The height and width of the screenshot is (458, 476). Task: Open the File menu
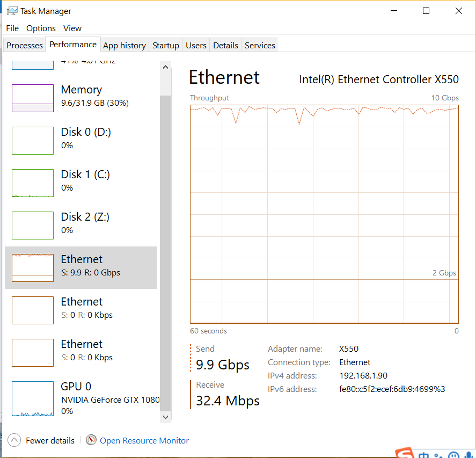pos(12,28)
